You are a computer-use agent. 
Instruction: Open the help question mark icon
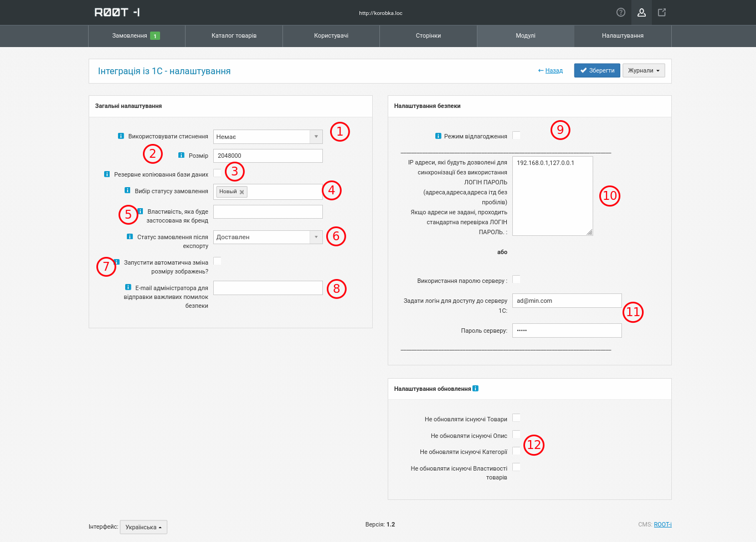621,12
